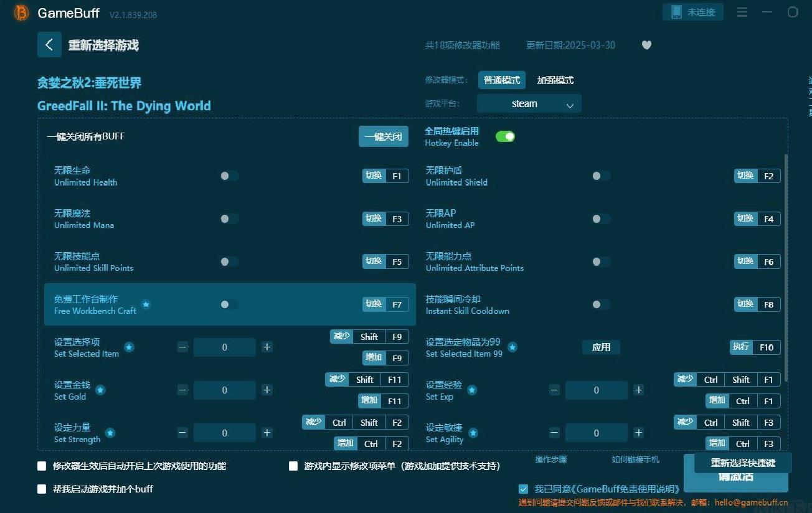
Task: Decrease Set Exp value with minus
Action: pyautogui.click(x=554, y=390)
